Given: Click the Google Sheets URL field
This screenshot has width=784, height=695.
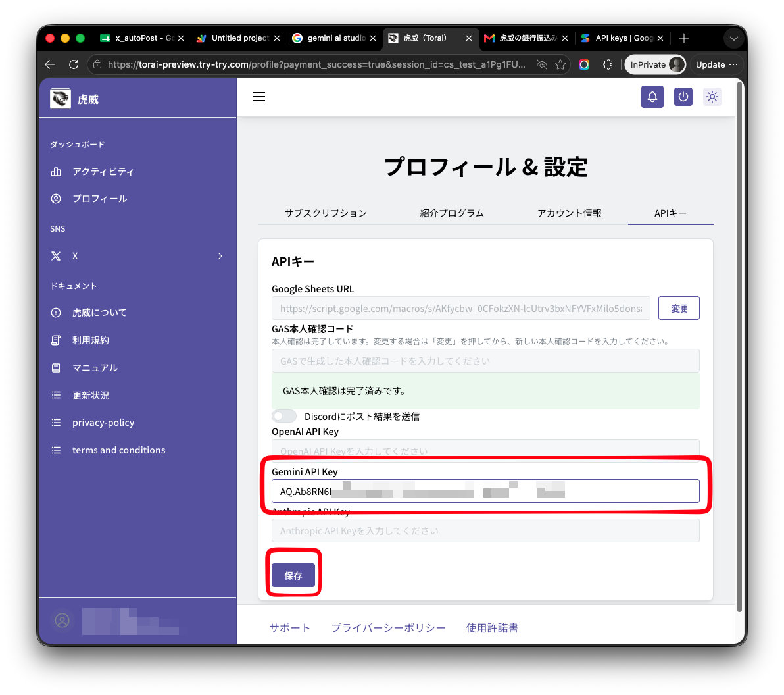Looking at the screenshot, I should pyautogui.click(x=461, y=308).
